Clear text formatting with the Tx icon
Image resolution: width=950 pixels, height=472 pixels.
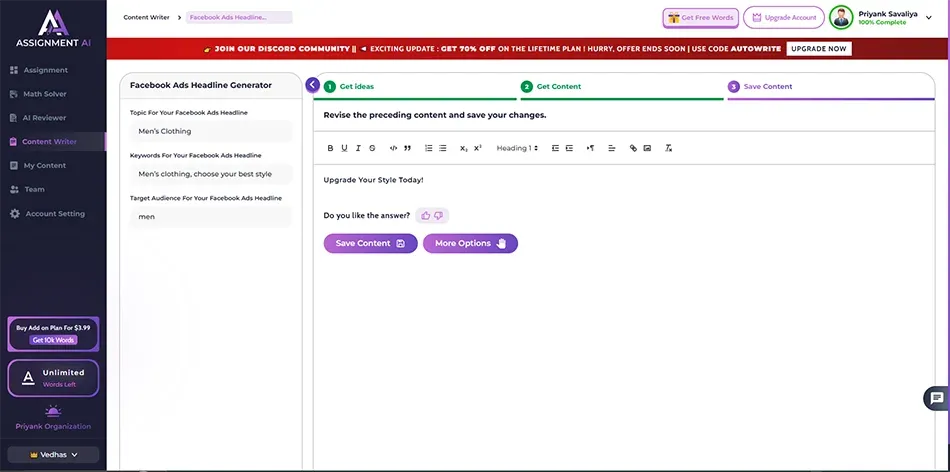coord(669,148)
